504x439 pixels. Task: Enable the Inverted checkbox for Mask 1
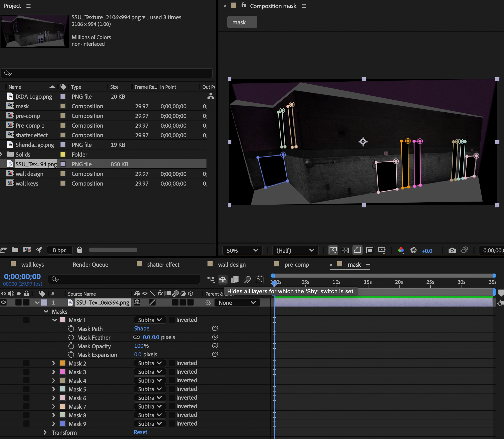click(x=172, y=320)
